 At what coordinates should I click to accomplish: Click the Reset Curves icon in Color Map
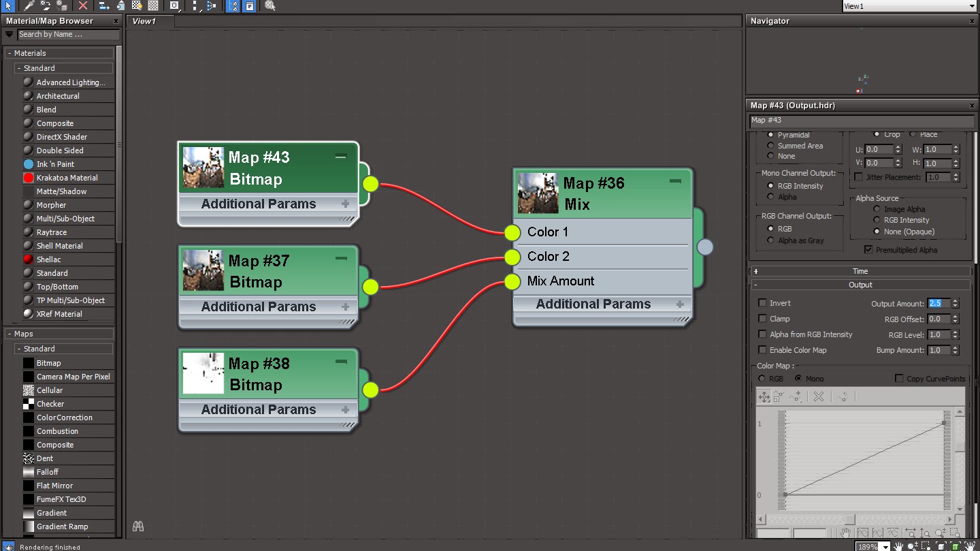pos(843,396)
